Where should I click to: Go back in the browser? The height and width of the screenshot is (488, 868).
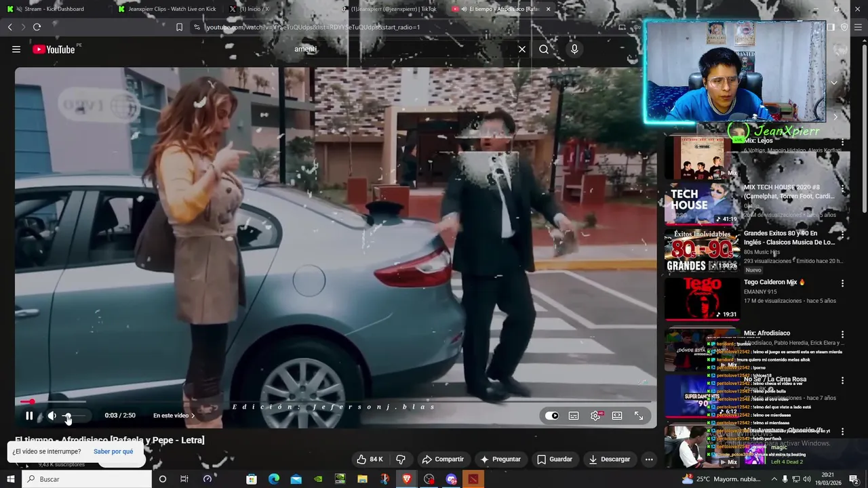[x=10, y=27]
